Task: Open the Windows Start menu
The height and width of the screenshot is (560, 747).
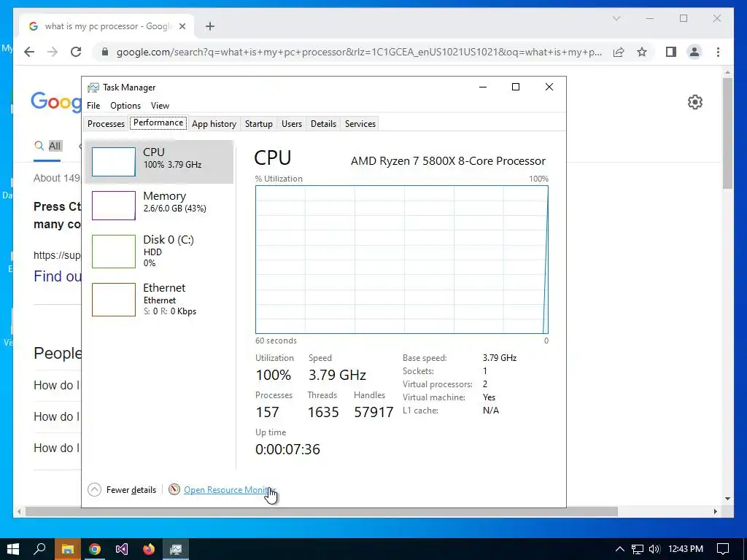Action: point(13,549)
